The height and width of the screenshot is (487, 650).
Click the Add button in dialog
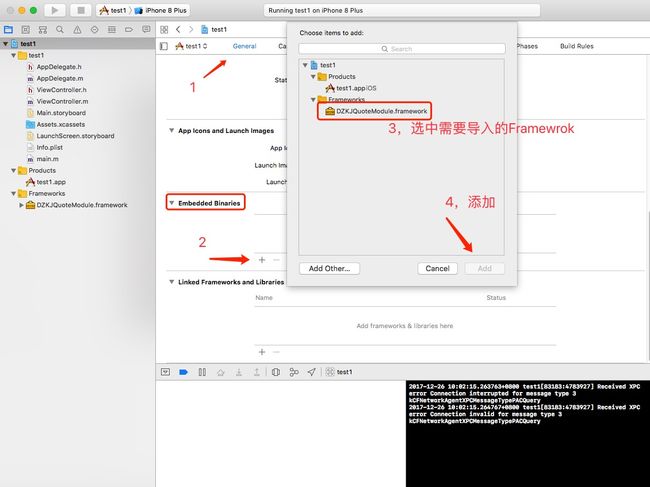(x=485, y=269)
